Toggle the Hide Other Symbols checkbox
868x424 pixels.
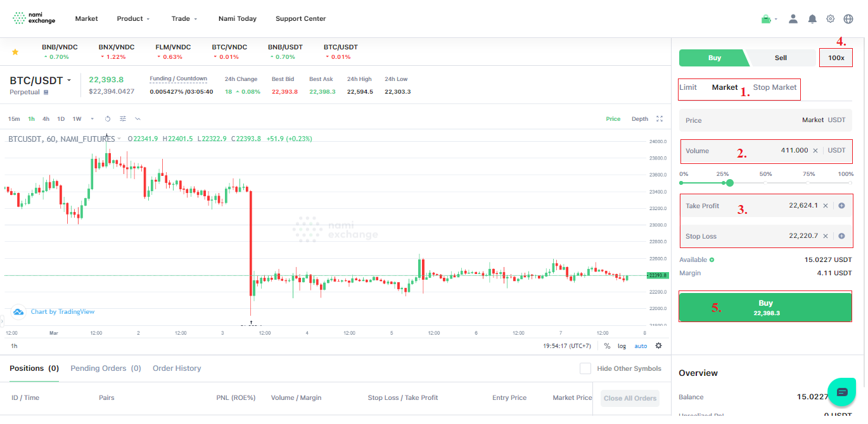[x=585, y=368]
